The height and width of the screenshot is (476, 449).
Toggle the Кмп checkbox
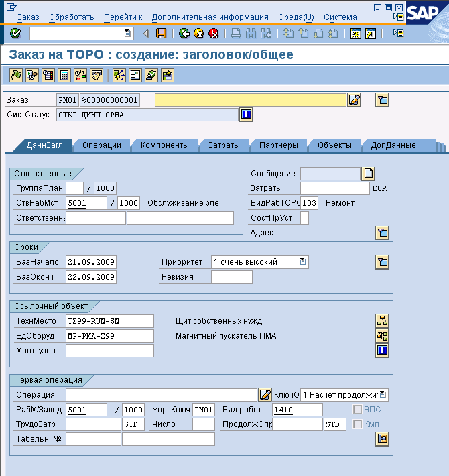pos(358,424)
